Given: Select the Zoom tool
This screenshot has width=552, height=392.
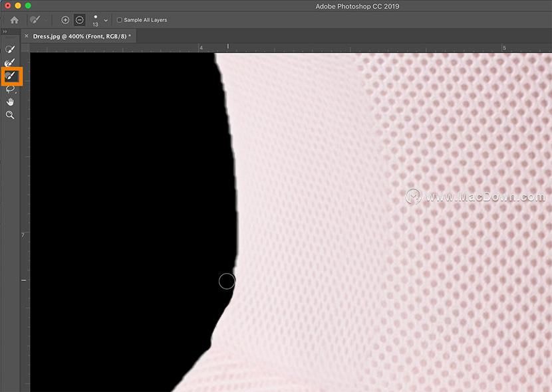Looking at the screenshot, I should pos(10,115).
